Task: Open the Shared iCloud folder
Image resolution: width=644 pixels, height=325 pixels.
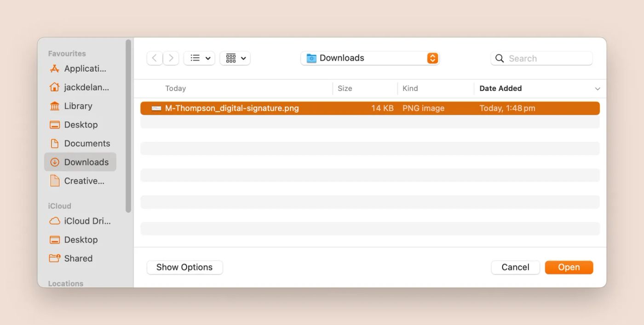Action: 78,258
